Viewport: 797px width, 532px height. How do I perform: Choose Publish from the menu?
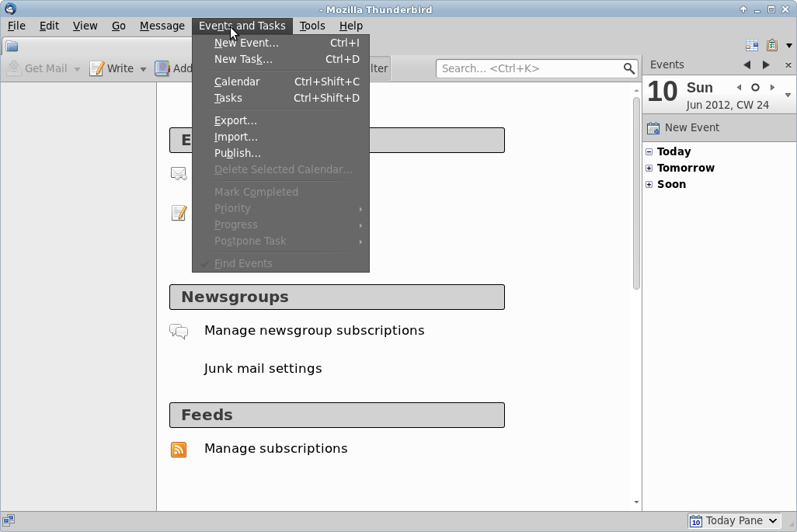[280, 153]
